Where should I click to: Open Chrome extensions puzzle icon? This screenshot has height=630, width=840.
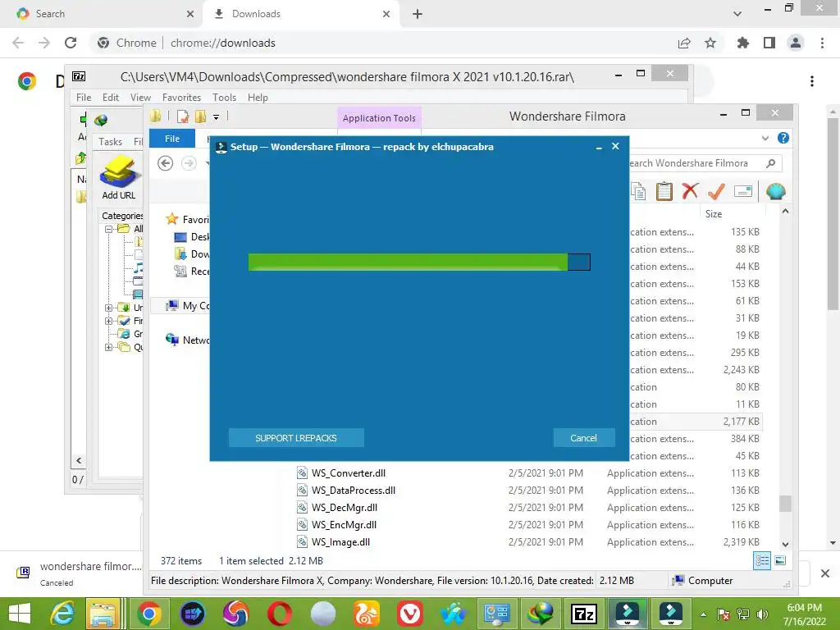[742, 43]
